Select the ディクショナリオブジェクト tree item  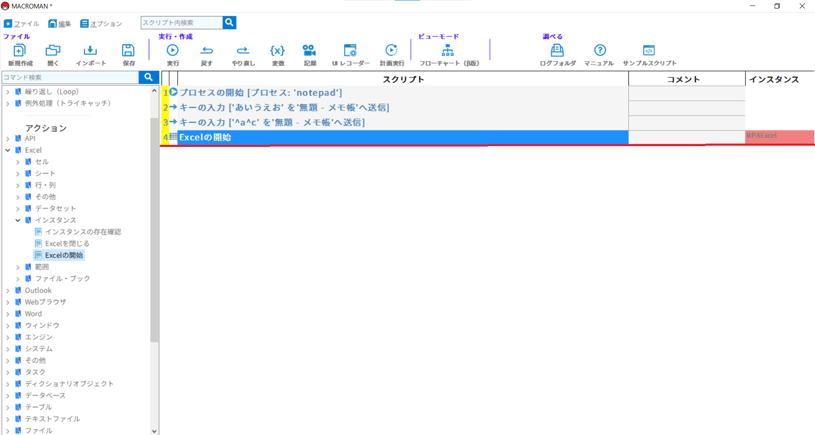coord(69,384)
